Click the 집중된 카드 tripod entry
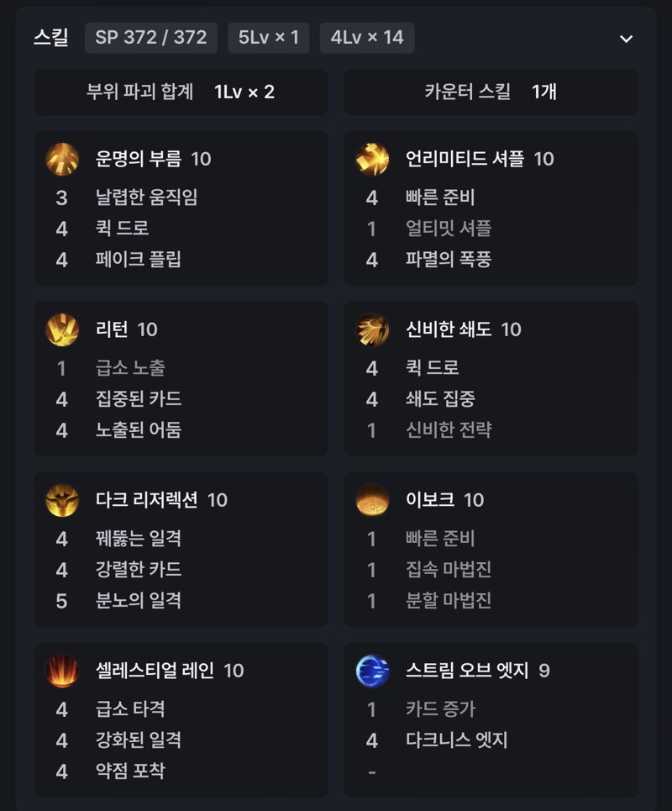The image size is (672, 811). pyautogui.click(x=138, y=398)
